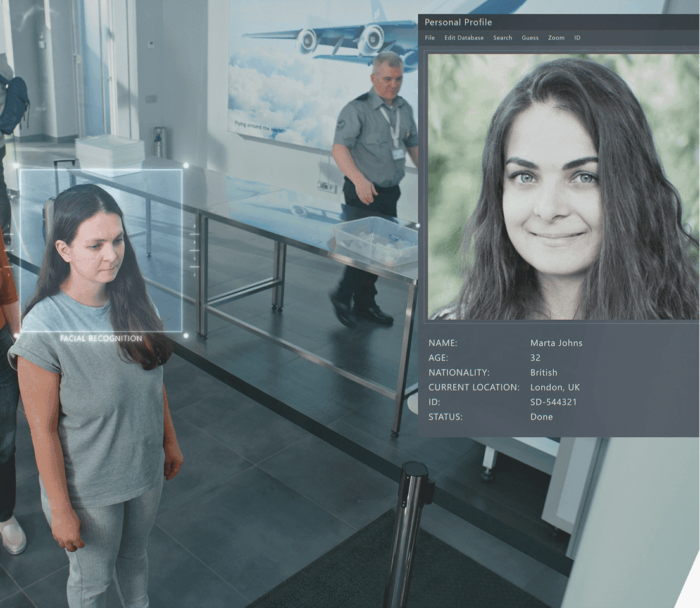Click the NAME field label
Viewport: 700px width, 608px height.
click(442, 343)
